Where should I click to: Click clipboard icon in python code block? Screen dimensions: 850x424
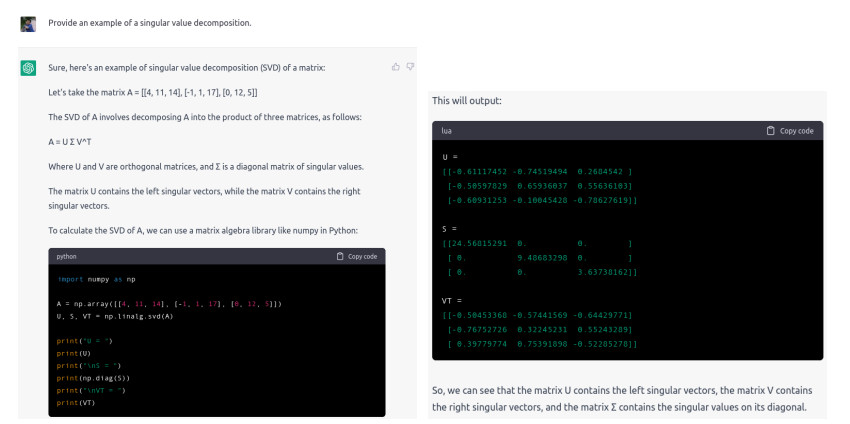click(x=340, y=256)
